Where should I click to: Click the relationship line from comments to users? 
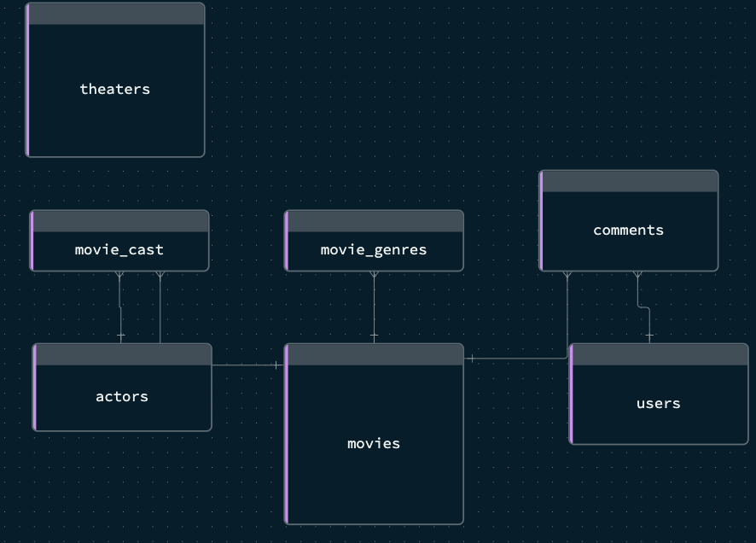(x=643, y=307)
